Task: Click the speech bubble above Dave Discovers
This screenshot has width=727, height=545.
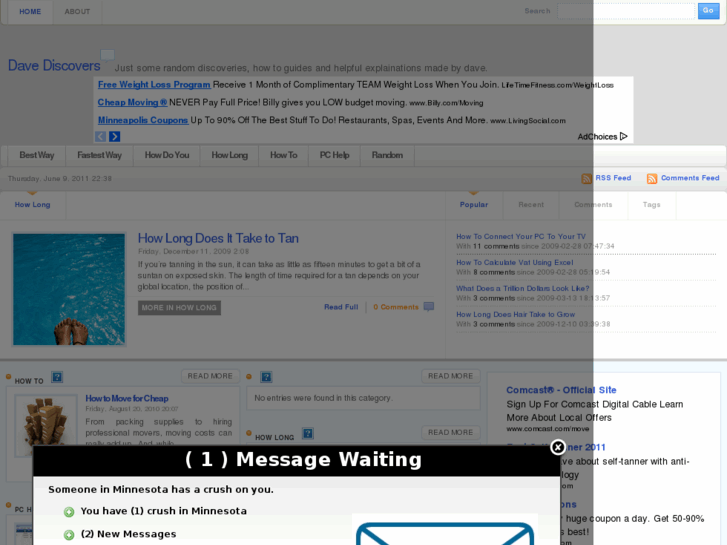Action: point(108,55)
